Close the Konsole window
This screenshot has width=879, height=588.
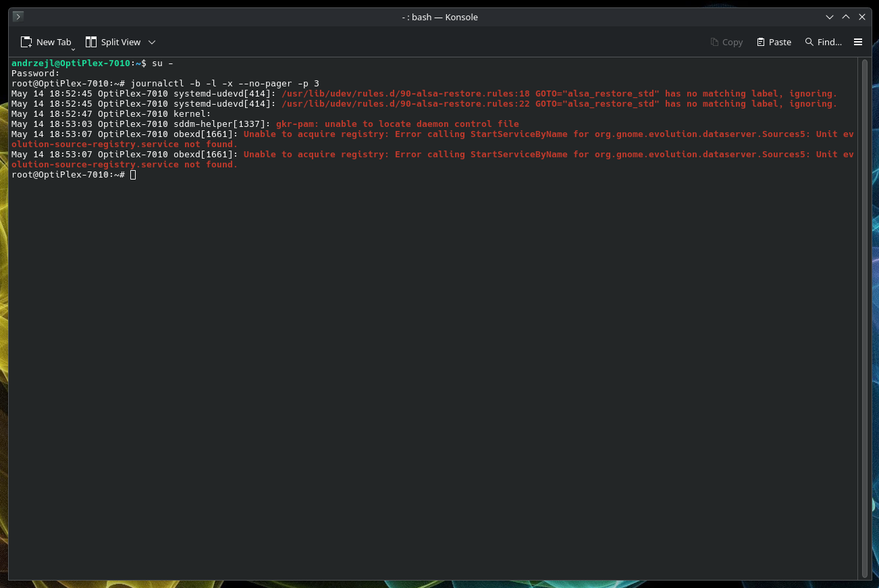[861, 17]
